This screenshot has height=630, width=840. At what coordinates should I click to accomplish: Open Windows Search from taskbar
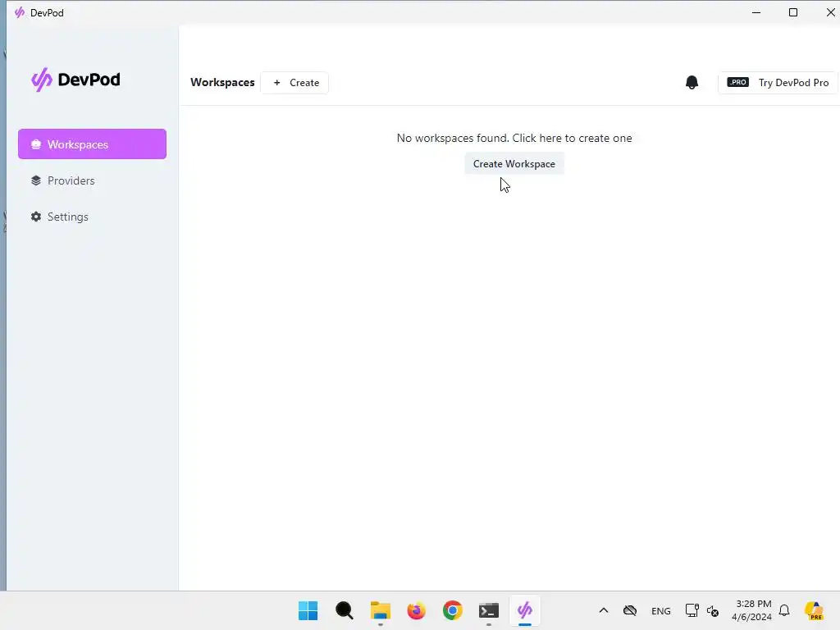click(344, 610)
